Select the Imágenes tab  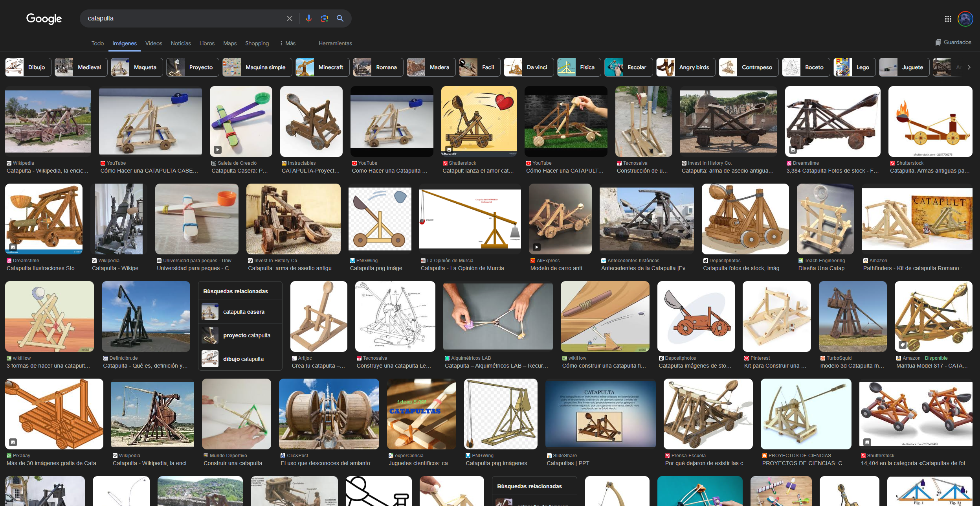tap(125, 43)
